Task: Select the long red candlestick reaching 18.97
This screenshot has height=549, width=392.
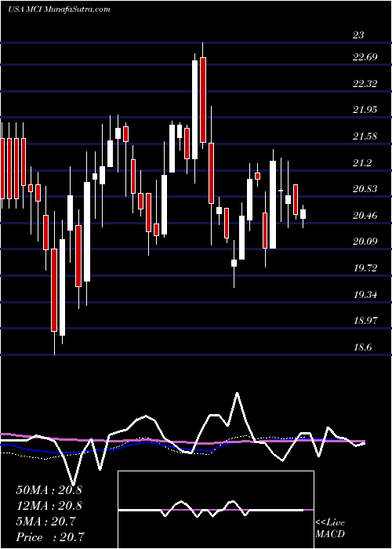Action: [x=54, y=290]
